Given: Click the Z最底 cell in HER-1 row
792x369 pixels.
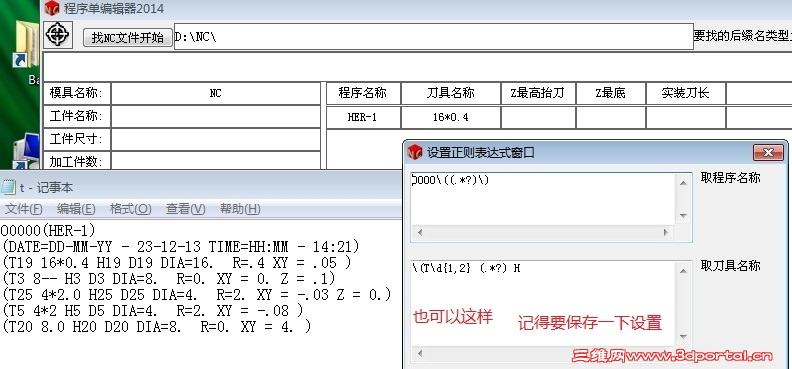Looking at the screenshot, I should pyautogui.click(x=611, y=118).
